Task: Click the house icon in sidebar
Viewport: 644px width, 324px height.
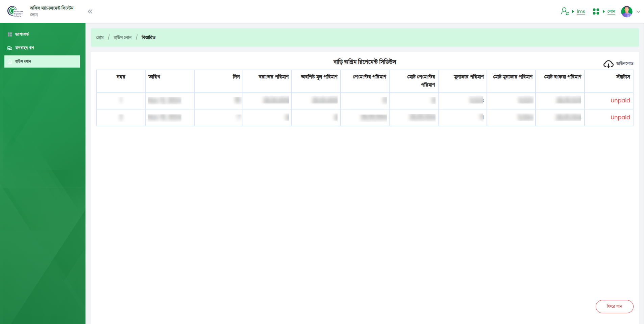Action: tap(10, 61)
